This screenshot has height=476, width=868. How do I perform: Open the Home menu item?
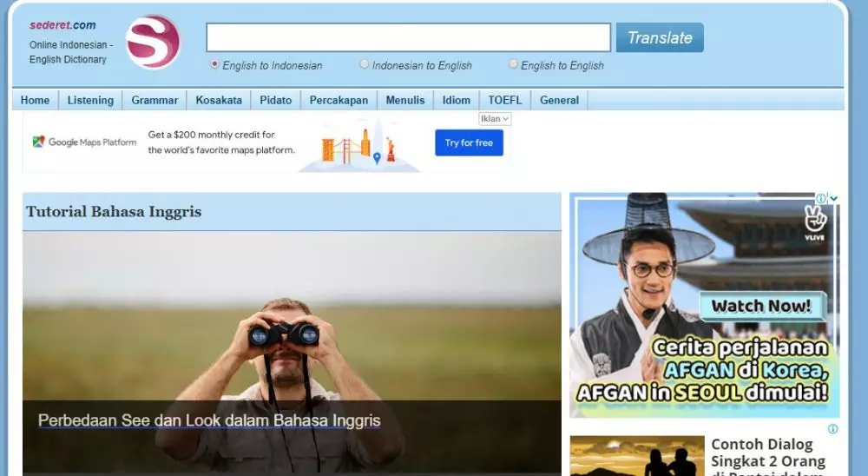(35, 100)
